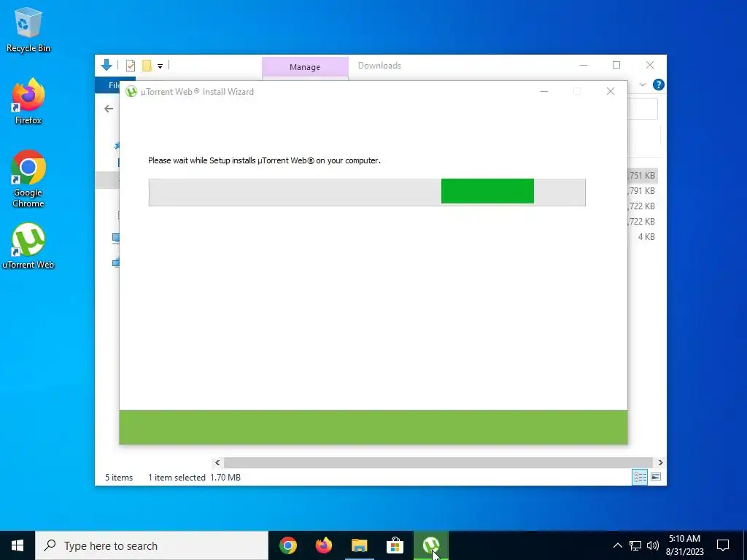Viewport: 747px width, 560px height.
Task: Click the scrollbar right arrow in Explorer
Action: pyautogui.click(x=660, y=462)
